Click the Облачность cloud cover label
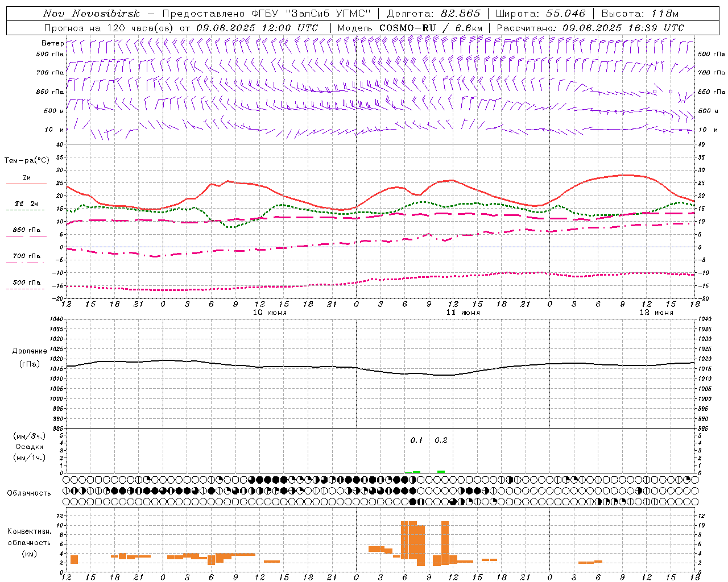 (29, 493)
